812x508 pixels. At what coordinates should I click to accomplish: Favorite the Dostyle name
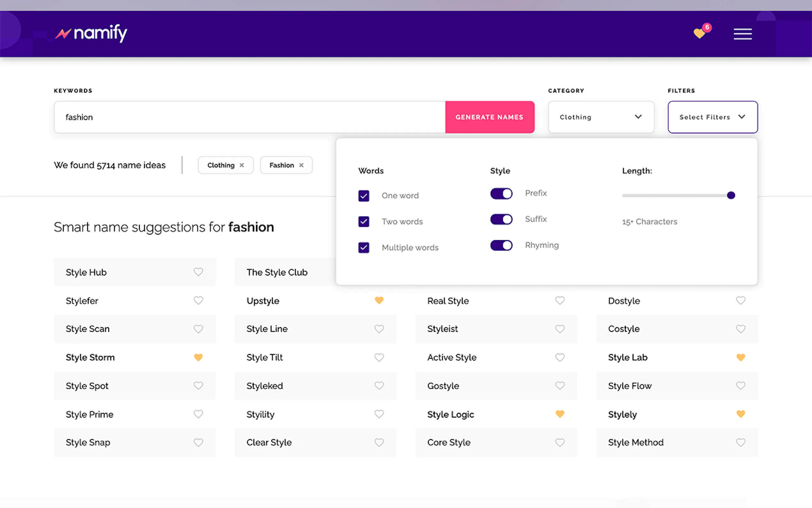(x=740, y=300)
